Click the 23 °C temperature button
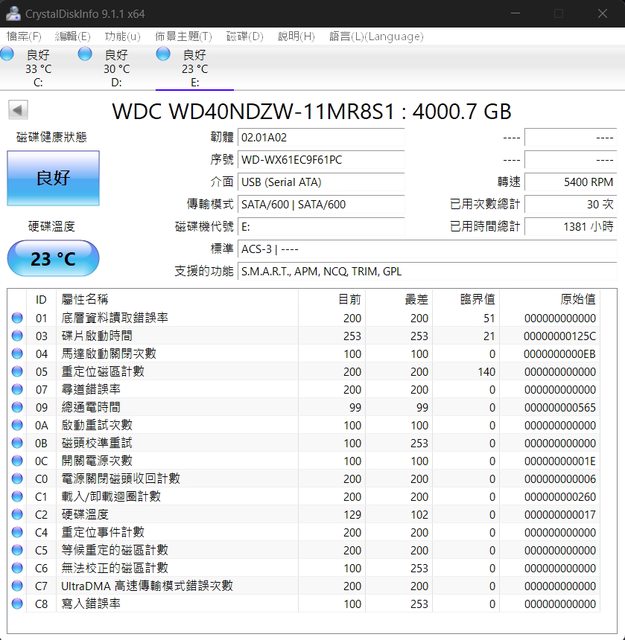This screenshot has height=640, width=625. click(x=53, y=259)
